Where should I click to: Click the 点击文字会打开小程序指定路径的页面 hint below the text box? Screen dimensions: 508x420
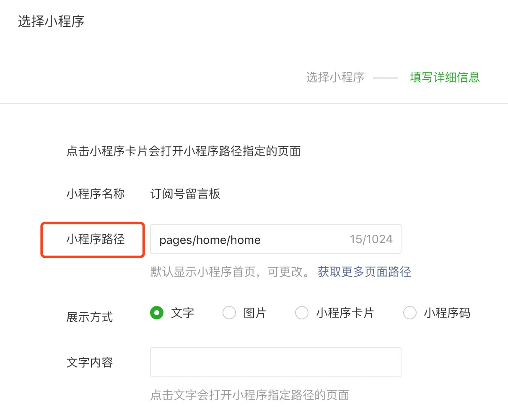pyautogui.click(x=250, y=395)
